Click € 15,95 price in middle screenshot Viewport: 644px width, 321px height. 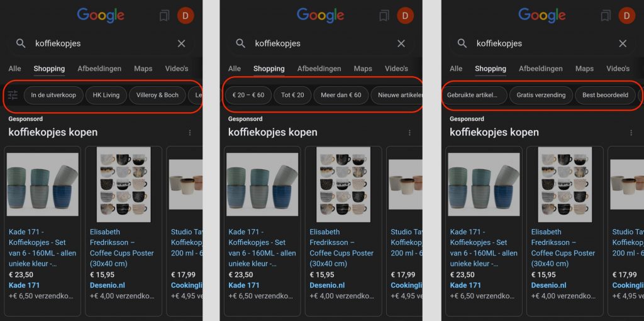[x=322, y=274]
